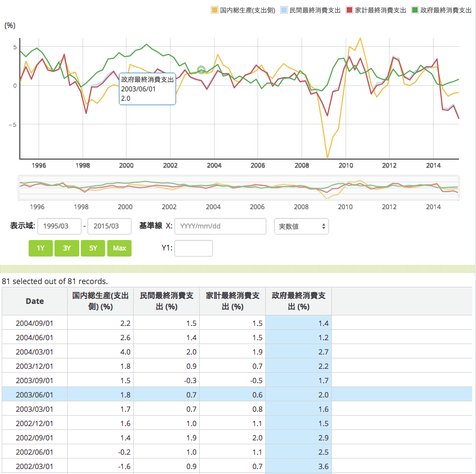Show full range with Max button
Screen dimensions: 476x474
(119, 248)
